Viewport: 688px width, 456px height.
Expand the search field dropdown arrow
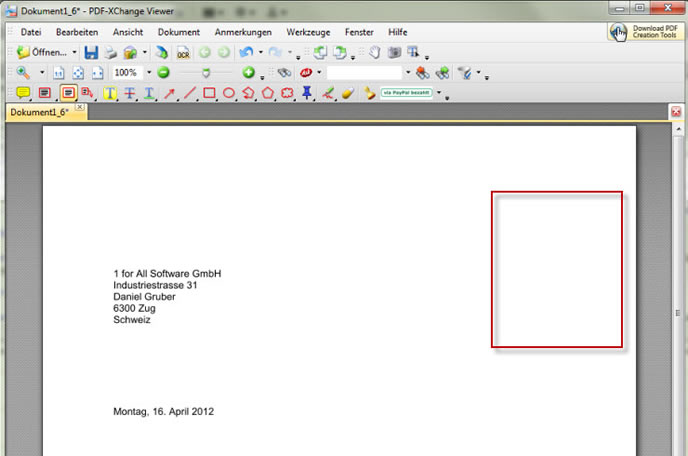click(407, 73)
